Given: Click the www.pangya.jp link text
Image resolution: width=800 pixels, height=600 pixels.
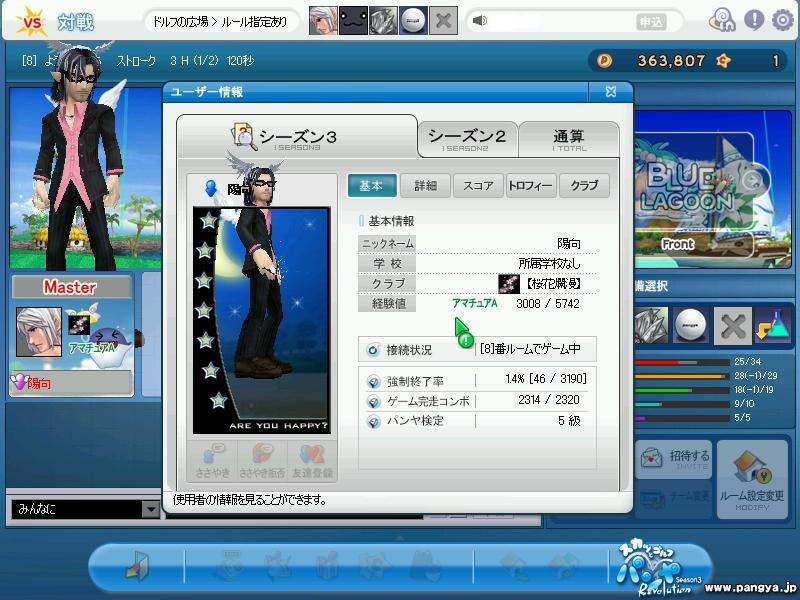Looking at the screenshot, I should (x=750, y=588).
